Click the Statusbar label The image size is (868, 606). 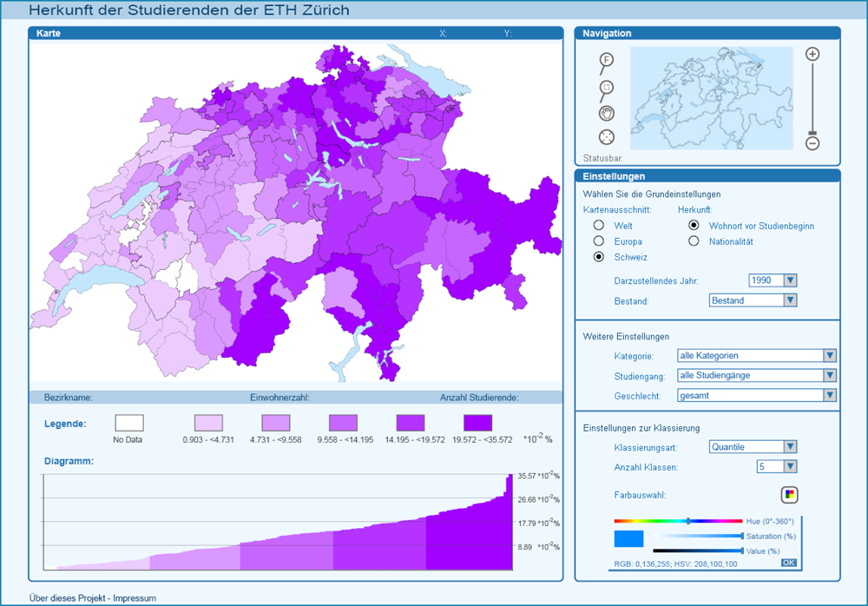click(x=603, y=158)
